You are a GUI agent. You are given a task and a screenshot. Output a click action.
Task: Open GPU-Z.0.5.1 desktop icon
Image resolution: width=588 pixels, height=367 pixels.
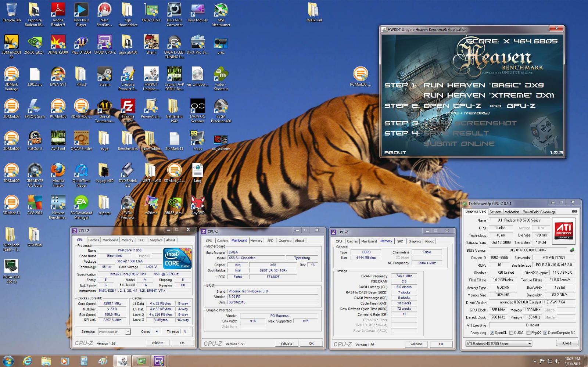tap(151, 13)
